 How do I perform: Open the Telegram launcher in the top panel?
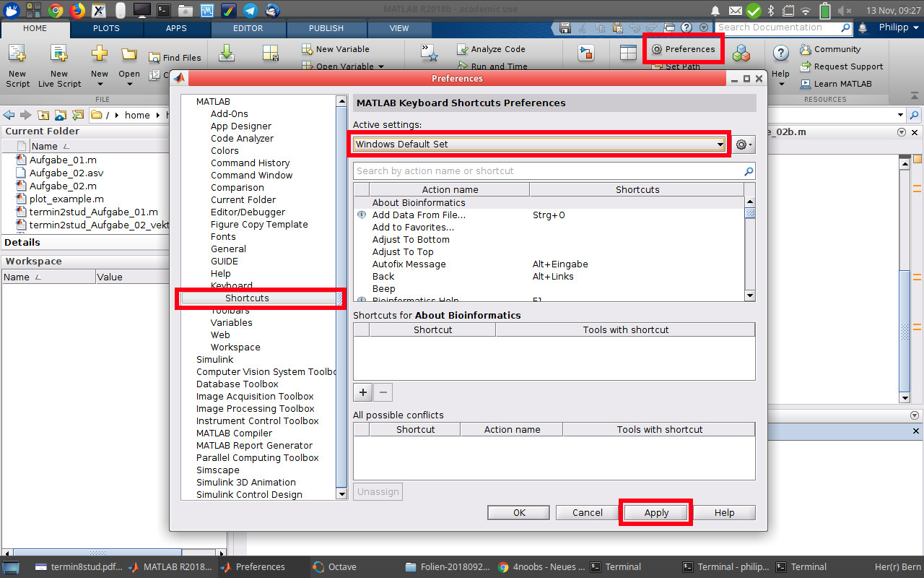pyautogui.click(x=250, y=10)
